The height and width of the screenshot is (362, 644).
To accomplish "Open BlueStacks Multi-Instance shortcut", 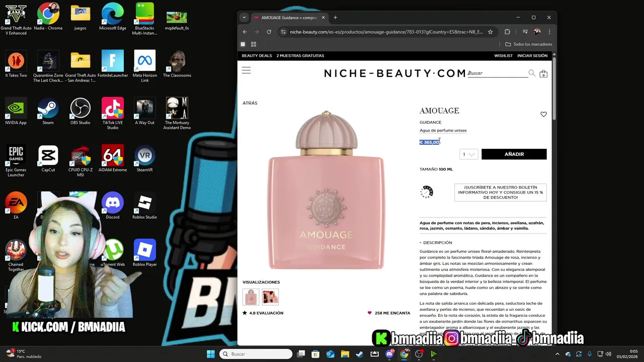I will [x=145, y=19].
